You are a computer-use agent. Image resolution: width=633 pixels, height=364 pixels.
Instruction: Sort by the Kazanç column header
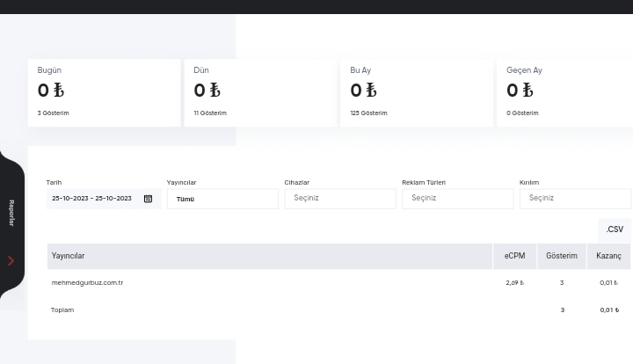pos(608,256)
